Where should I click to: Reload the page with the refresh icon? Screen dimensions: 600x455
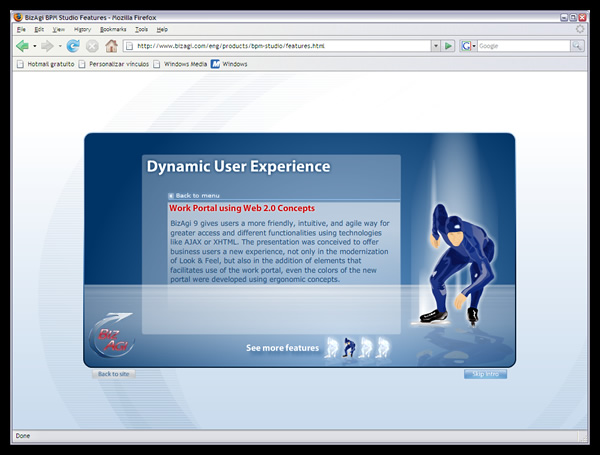(73, 46)
